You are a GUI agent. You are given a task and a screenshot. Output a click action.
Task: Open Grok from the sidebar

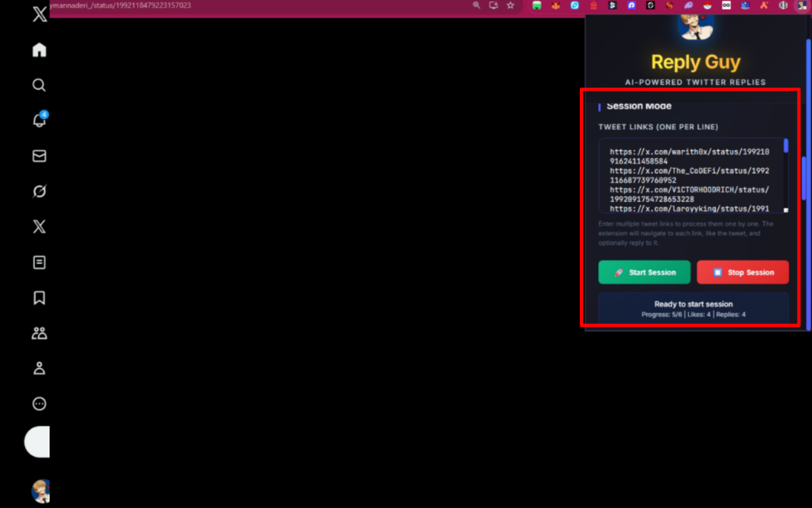(x=39, y=191)
